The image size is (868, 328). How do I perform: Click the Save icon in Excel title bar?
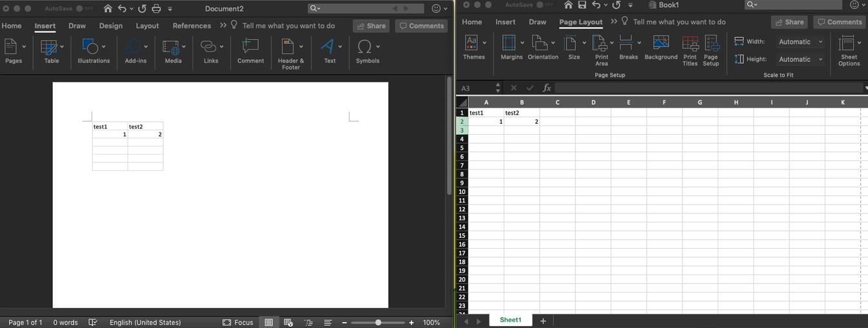pyautogui.click(x=582, y=5)
